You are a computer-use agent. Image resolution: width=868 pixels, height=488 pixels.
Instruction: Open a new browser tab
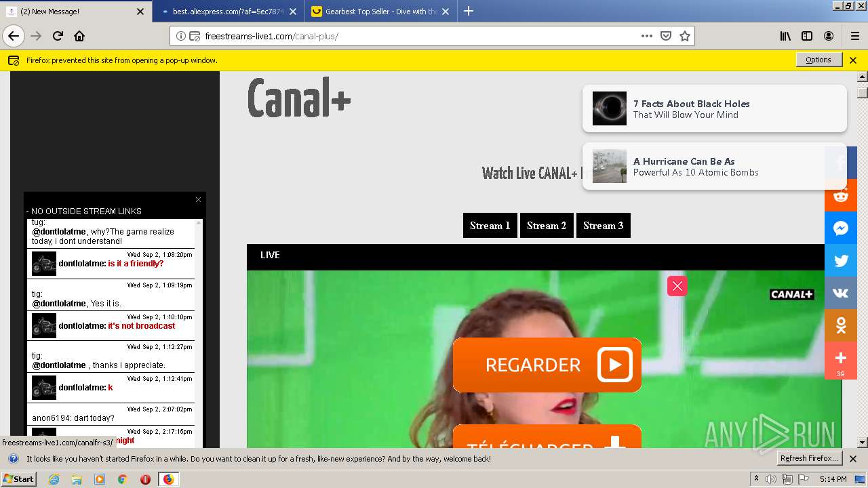point(468,11)
